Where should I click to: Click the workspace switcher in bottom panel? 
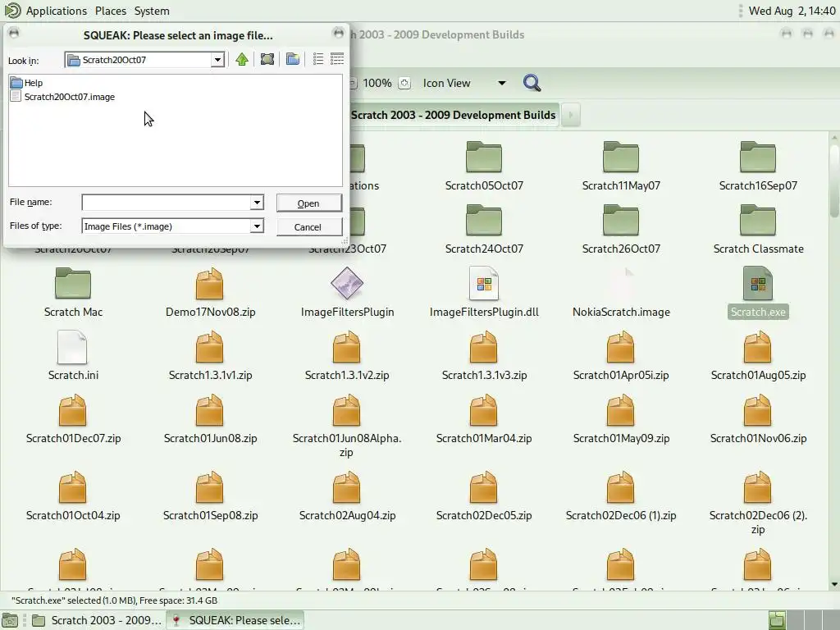coord(803,620)
